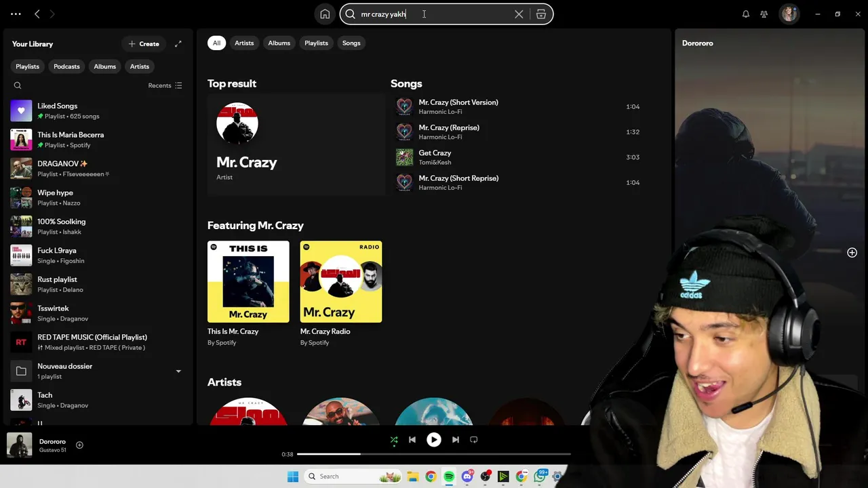Show only Songs search results

351,43
